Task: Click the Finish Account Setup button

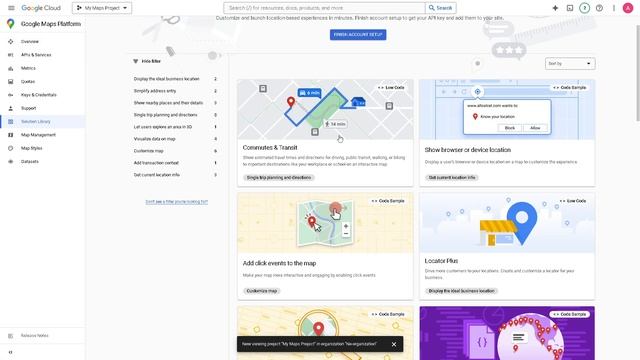Action: click(358, 35)
